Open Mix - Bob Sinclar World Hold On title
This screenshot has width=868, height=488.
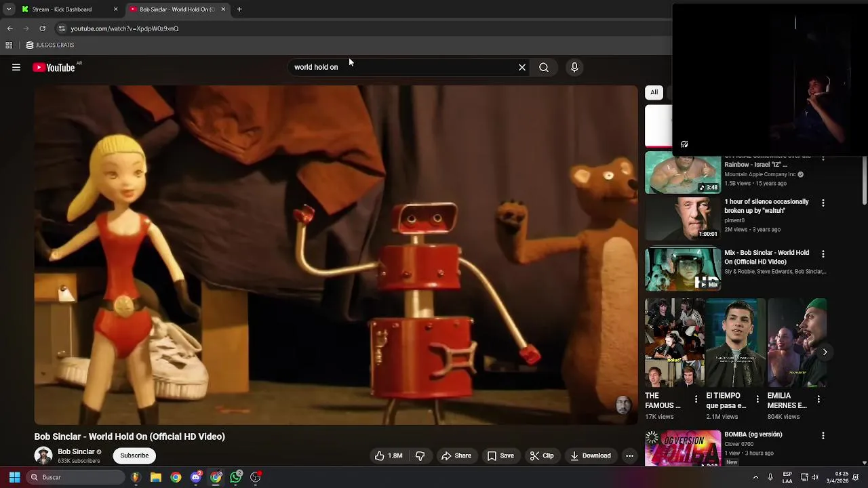[x=766, y=257]
